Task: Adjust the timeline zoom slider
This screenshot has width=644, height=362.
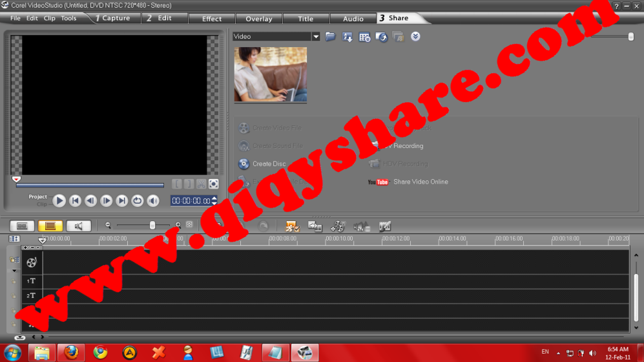Action: [152, 225]
